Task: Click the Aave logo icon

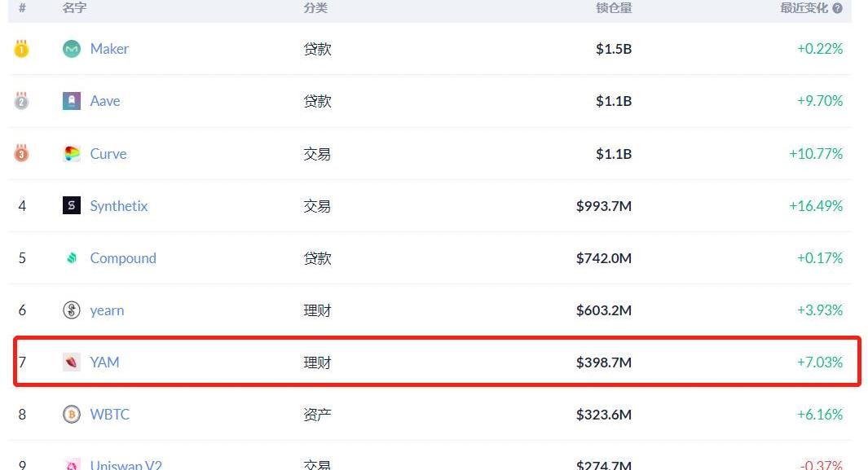Action: pos(72,101)
